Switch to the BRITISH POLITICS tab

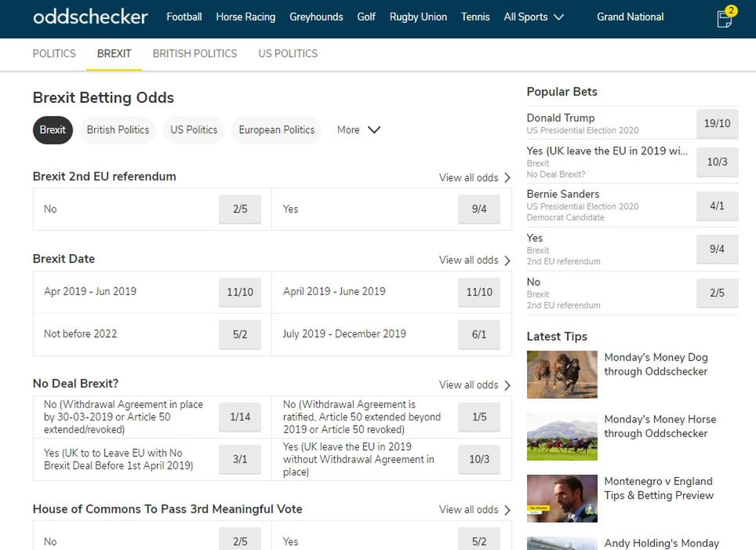click(194, 53)
